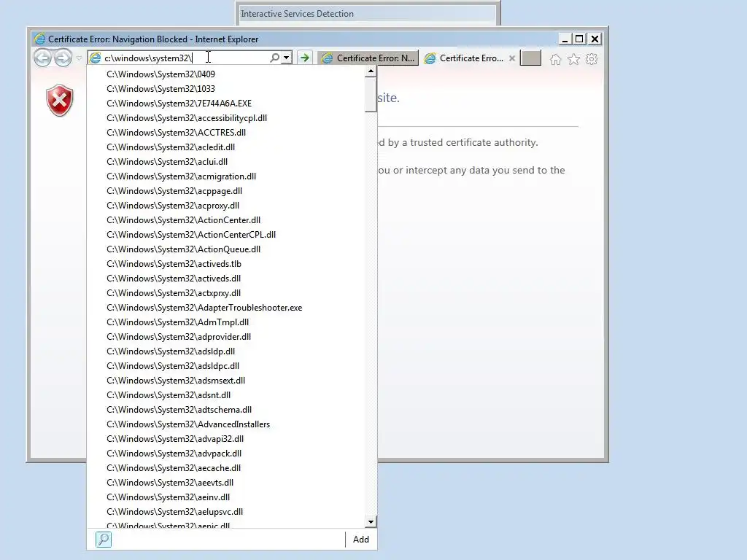Screen dimensions: 747x560
Task: Select aecache.dll suggestion
Action: 225,468
